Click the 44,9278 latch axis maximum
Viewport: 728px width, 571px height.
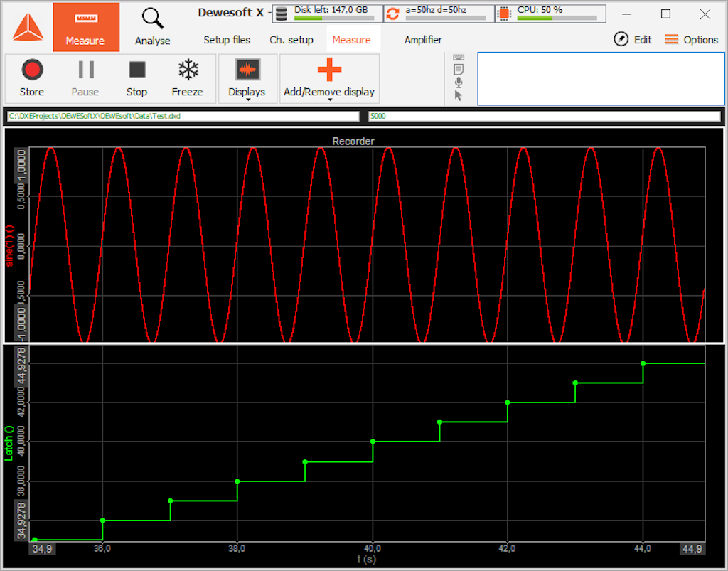coord(22,367)
